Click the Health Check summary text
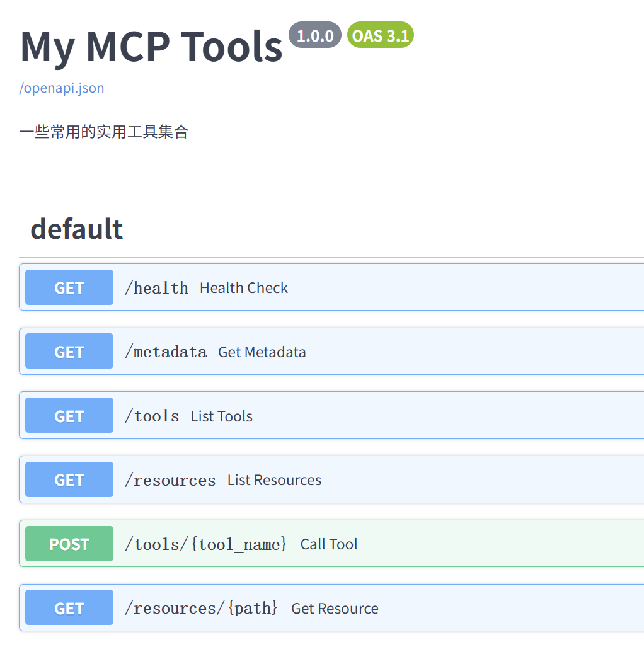644x659 pixels. point(244,288)
